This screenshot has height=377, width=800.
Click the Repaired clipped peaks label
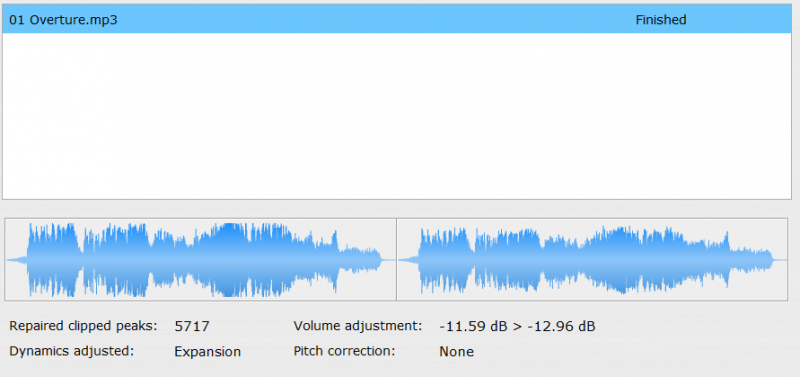pyautogui.click(x=84, y=326)
